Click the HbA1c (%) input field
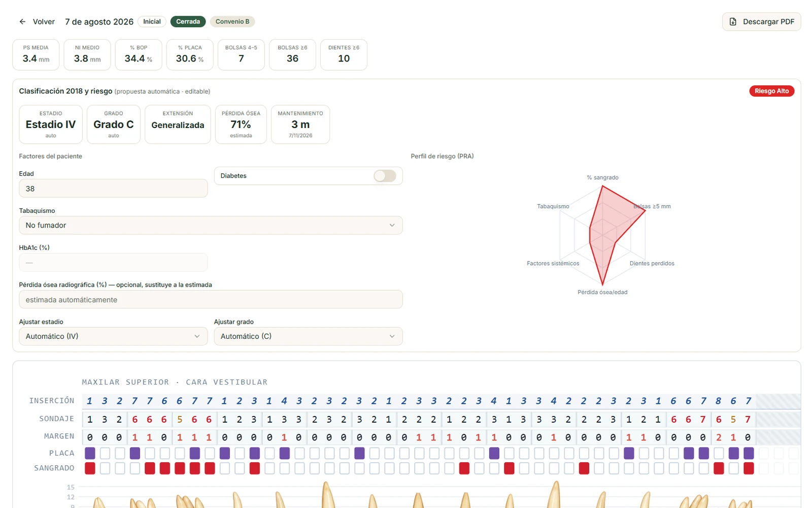The width and height of the screenshot is (812, 508). tap(113, 263)
